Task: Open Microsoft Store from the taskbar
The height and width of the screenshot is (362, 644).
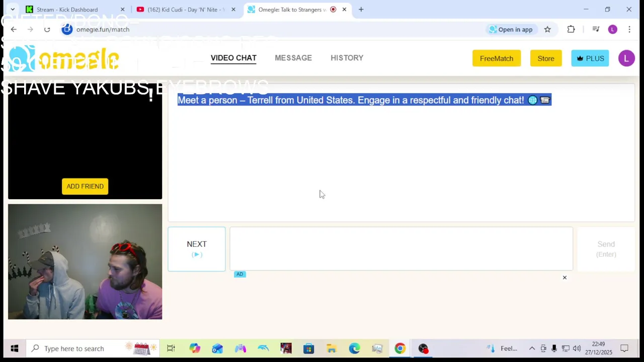Action: tap(308, 348)
